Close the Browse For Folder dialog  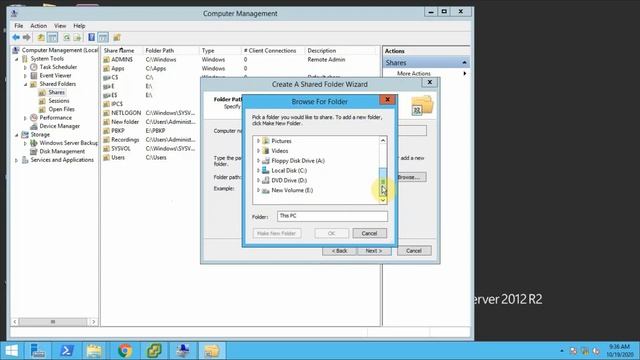(x=387, y=100)
